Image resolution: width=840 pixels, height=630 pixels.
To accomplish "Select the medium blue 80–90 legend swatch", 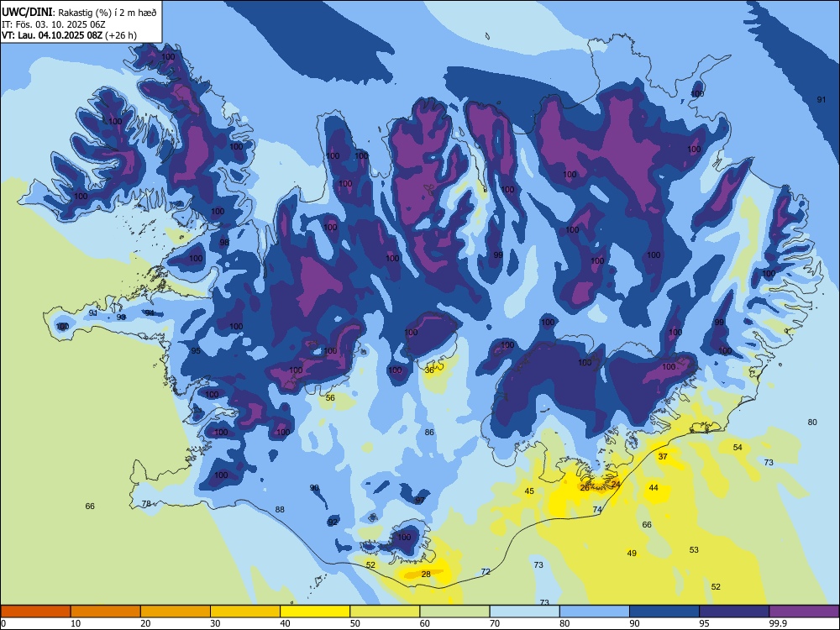I will click(595, 612).
